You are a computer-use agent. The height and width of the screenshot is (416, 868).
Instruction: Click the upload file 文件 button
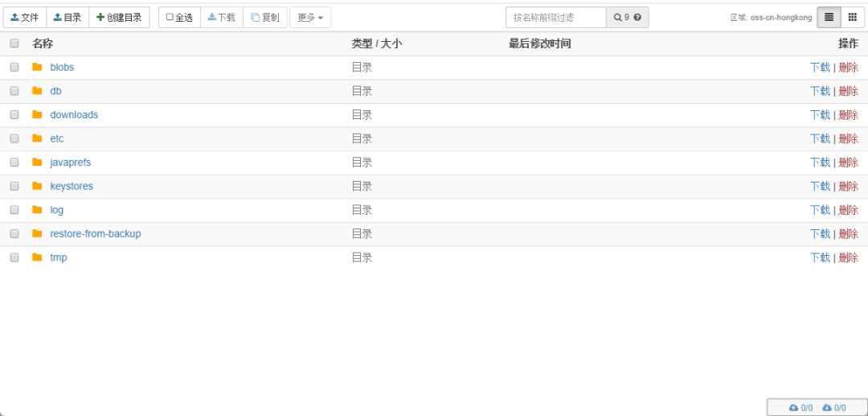pyautogui.click(x=25, y=17)
